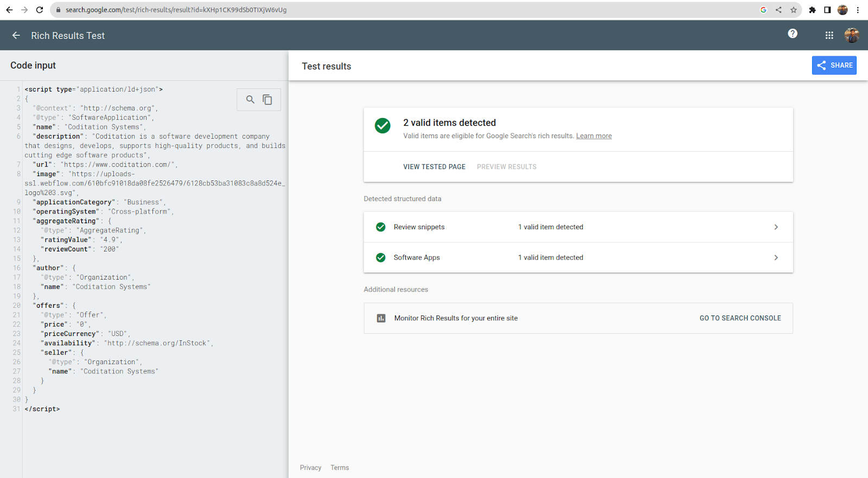Click the Rich Results Test back arrow
The image size is (868, 478).
16,35
